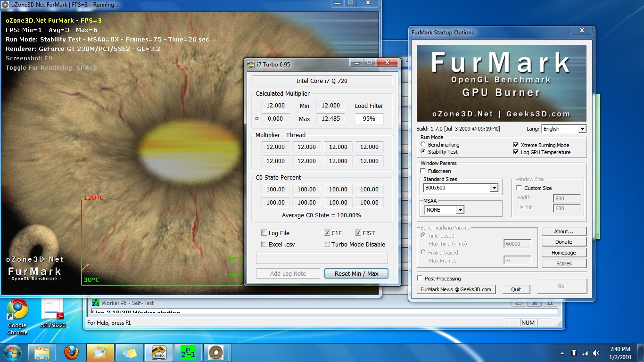This screenshot has height=362, width=644.
Task: Switch to the FurMark donut taskbar icon
Action: (216, 352)
